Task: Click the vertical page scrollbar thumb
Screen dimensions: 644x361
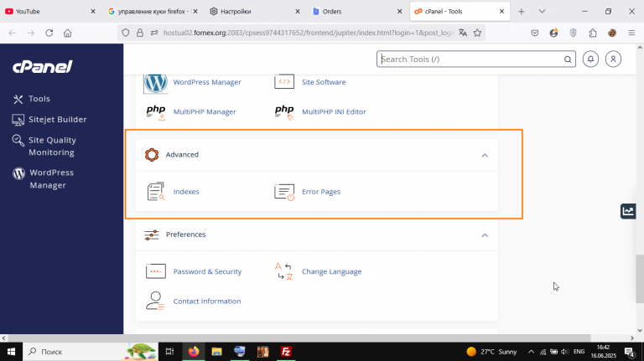Action: click(x=640, y=279)
